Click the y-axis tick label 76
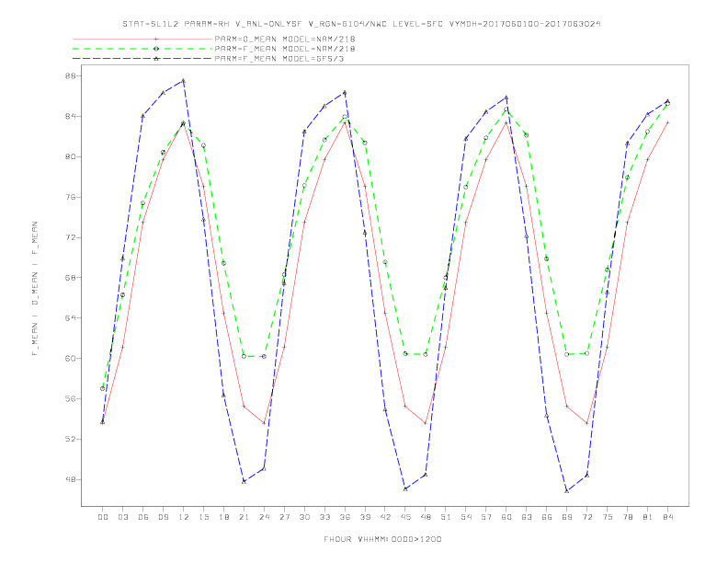 [x=71, y=197]
